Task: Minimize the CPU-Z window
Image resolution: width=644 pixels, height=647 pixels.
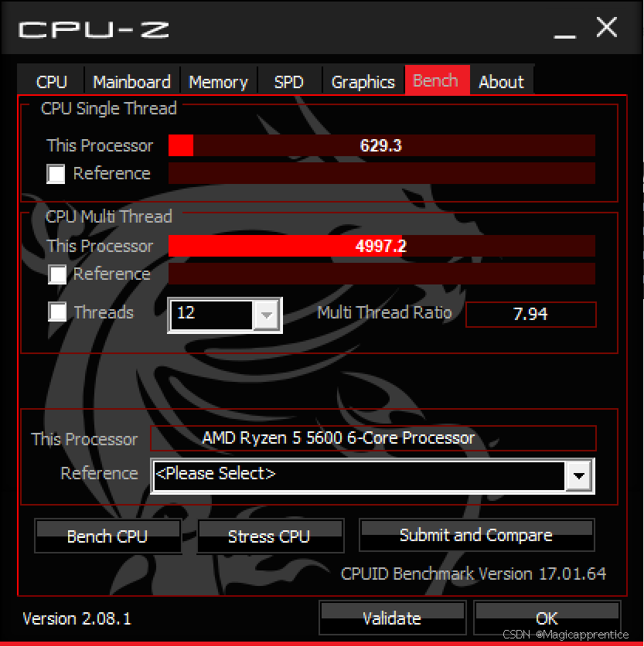Action: 564,30
